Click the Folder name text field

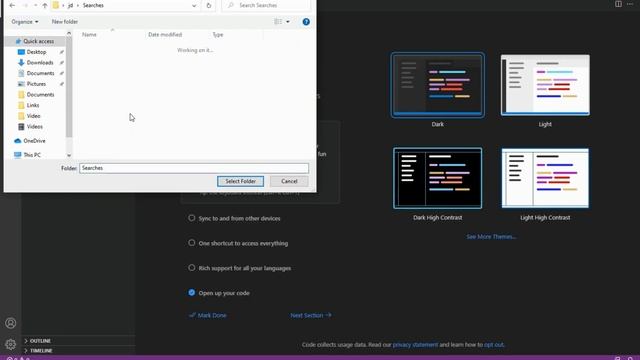coord(194,168)
